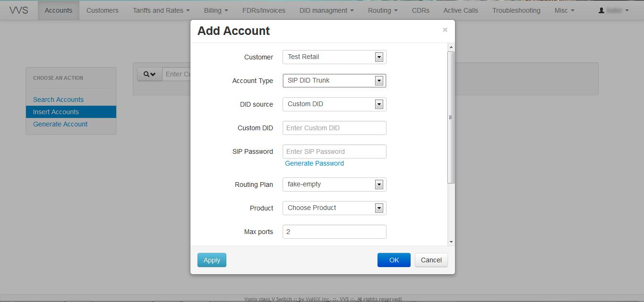644x302 pixels.
Task: Click the SIP Password field
Action: tap(334, 151)
